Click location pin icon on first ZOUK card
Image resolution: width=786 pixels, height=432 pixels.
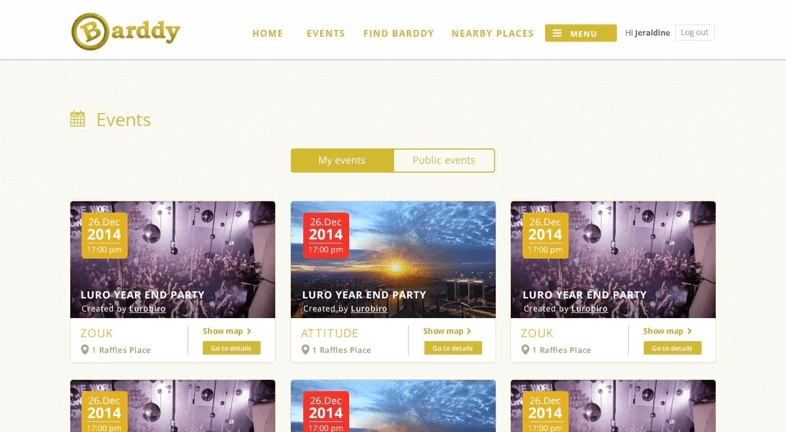tap(85, 349)
